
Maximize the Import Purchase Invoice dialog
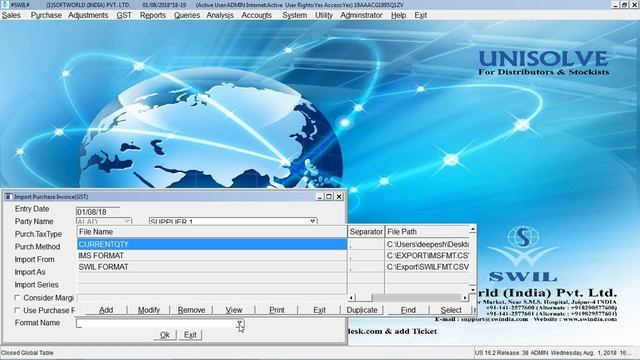[x=329, y=197]
